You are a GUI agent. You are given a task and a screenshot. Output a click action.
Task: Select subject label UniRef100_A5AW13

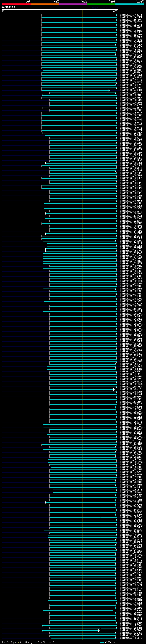[131, 50]
